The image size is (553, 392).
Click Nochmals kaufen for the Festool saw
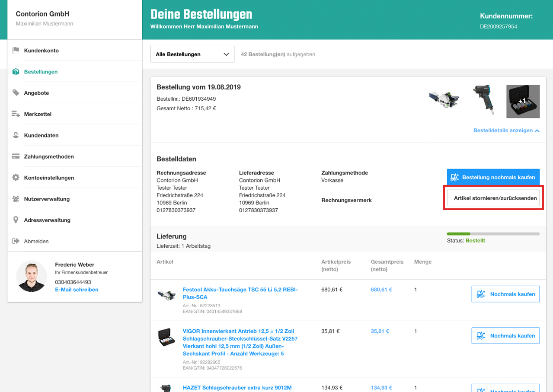click(x=505, y=294)
